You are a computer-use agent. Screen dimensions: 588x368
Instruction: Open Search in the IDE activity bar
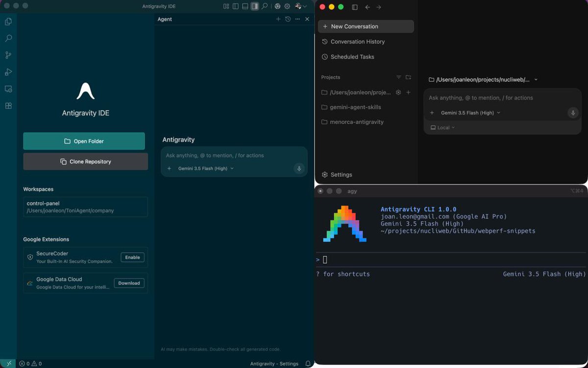(8, 38)
